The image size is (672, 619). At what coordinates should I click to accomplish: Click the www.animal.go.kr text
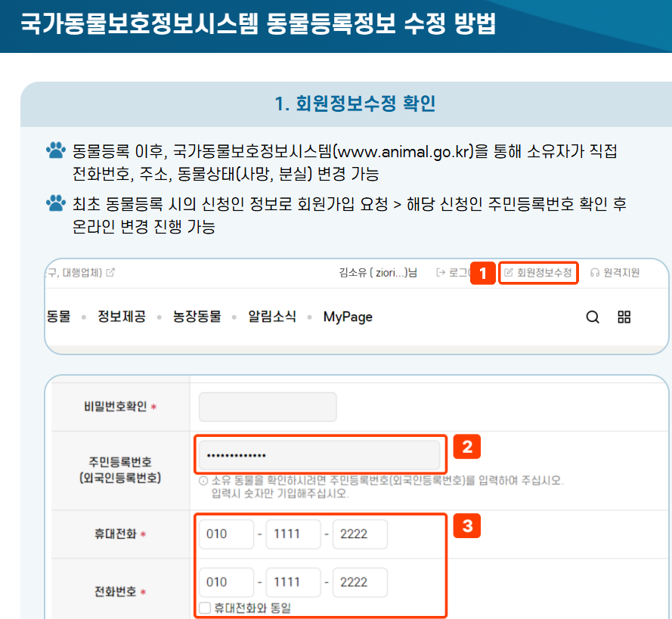[x=404, y=152]
